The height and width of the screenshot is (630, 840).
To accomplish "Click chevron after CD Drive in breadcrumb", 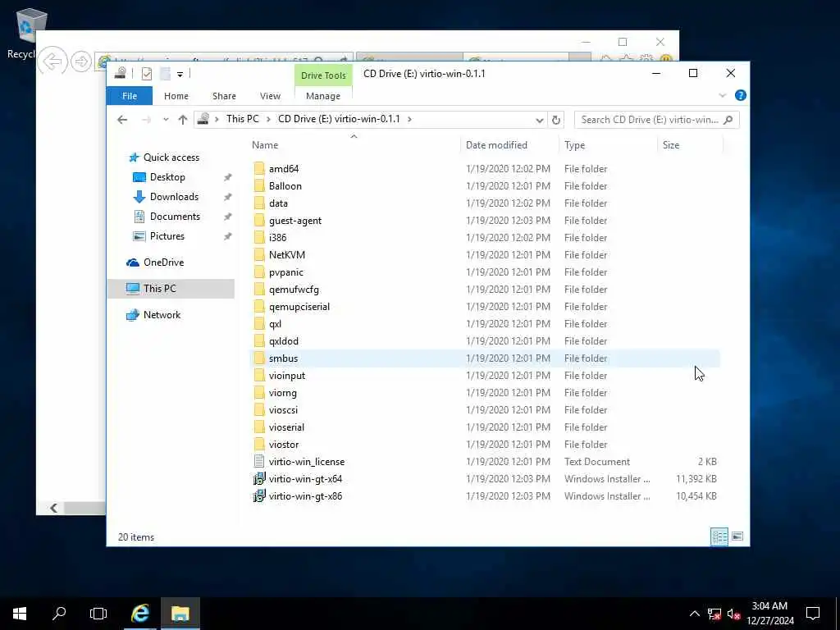I will pos(409,119).
